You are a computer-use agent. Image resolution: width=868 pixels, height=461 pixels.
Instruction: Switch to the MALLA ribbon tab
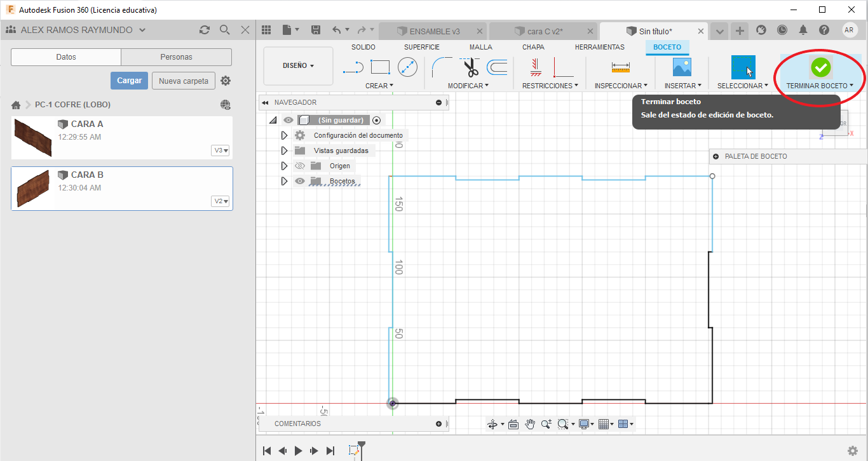point(481,47)
